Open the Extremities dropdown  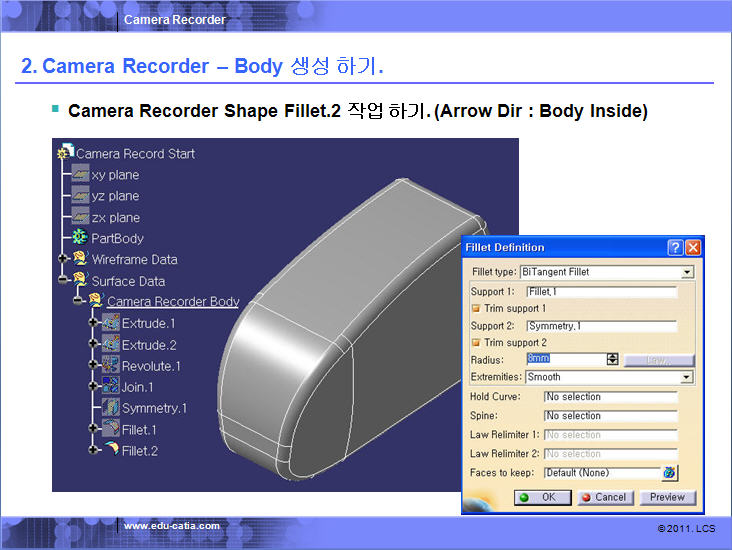coord(687,377)
